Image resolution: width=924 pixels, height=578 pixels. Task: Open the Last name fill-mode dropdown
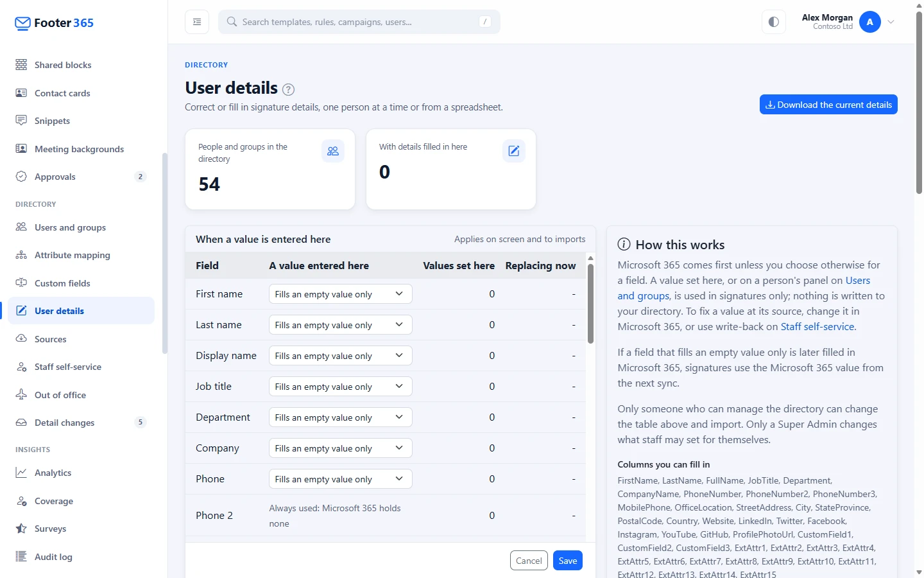(340, 325)
